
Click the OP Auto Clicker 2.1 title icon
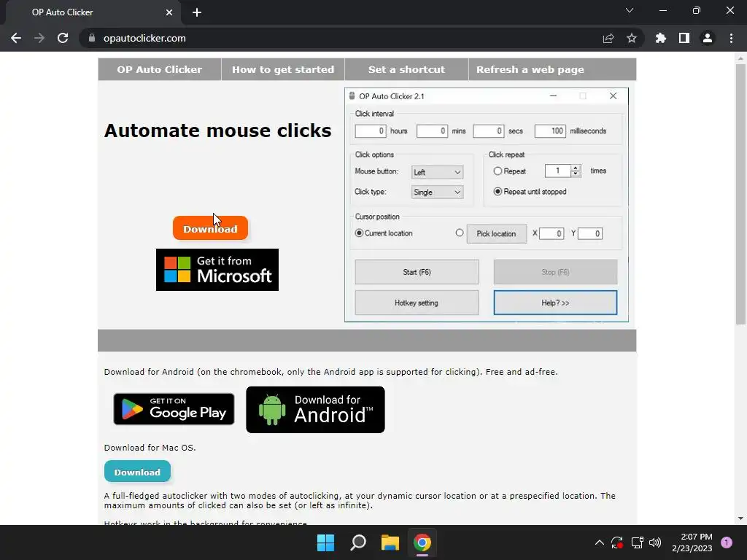pos(352,96)
